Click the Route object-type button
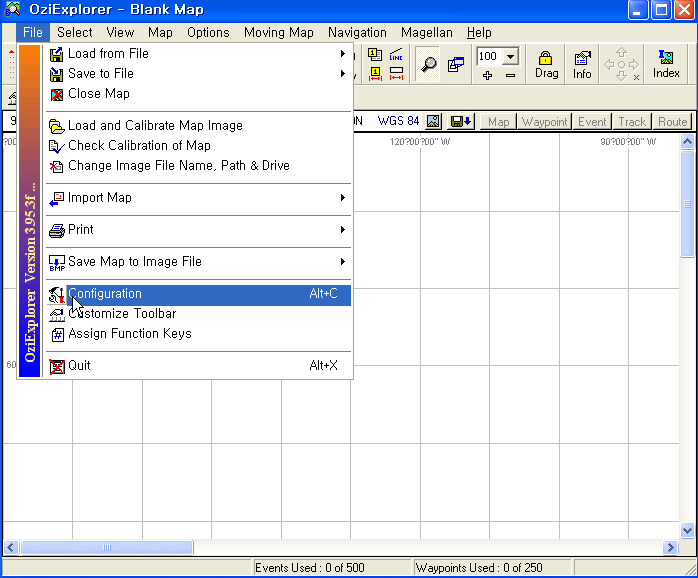 click(x=673, y=122)
